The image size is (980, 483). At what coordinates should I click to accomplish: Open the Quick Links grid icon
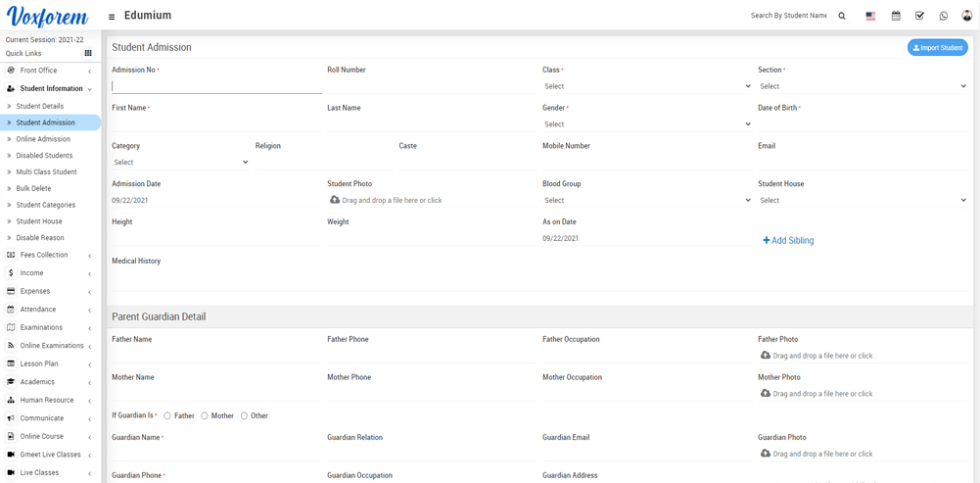88,54
